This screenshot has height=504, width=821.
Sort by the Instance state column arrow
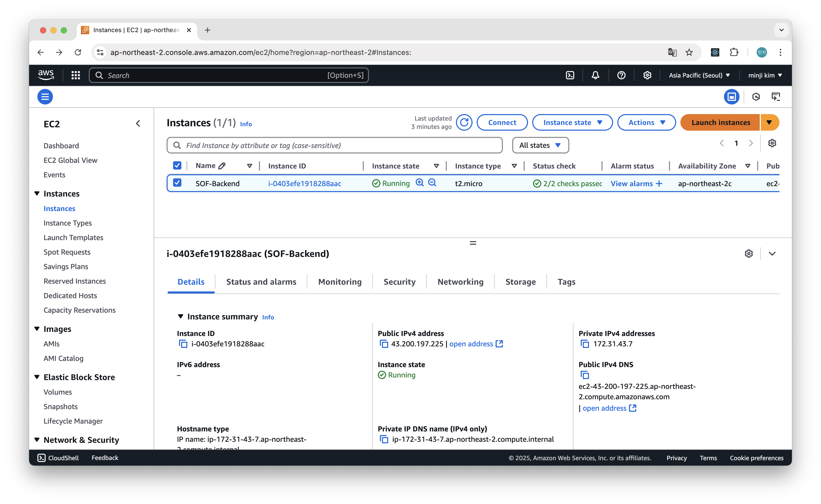pyautogui.click(x=436, y=166)
